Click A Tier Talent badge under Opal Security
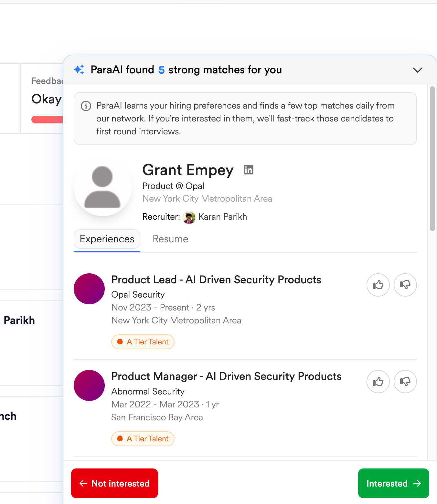This screenshot has width=437, height=504. [143, 342]
